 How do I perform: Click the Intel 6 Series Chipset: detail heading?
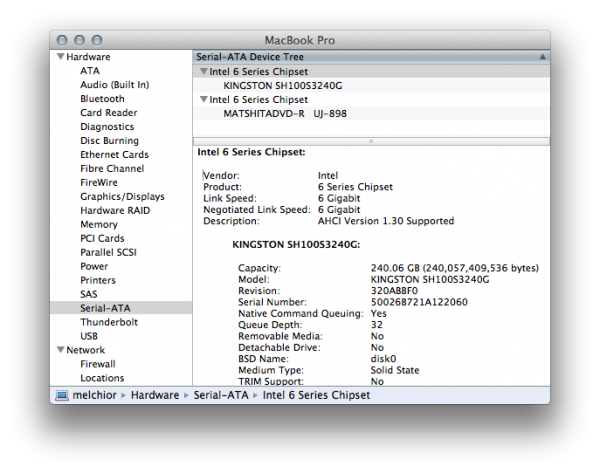pyautogui.click(x=251, y=152)
